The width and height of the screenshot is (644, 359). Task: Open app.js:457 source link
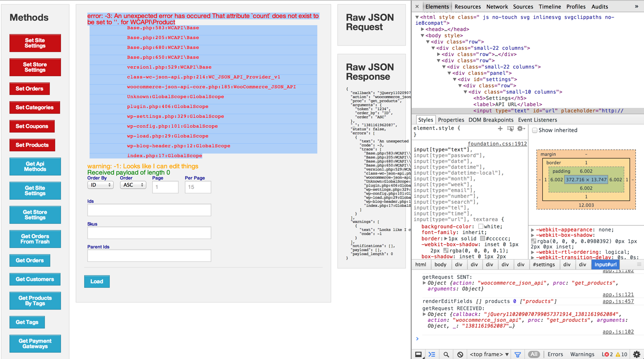pyautogui.click(x=618, y=301)
